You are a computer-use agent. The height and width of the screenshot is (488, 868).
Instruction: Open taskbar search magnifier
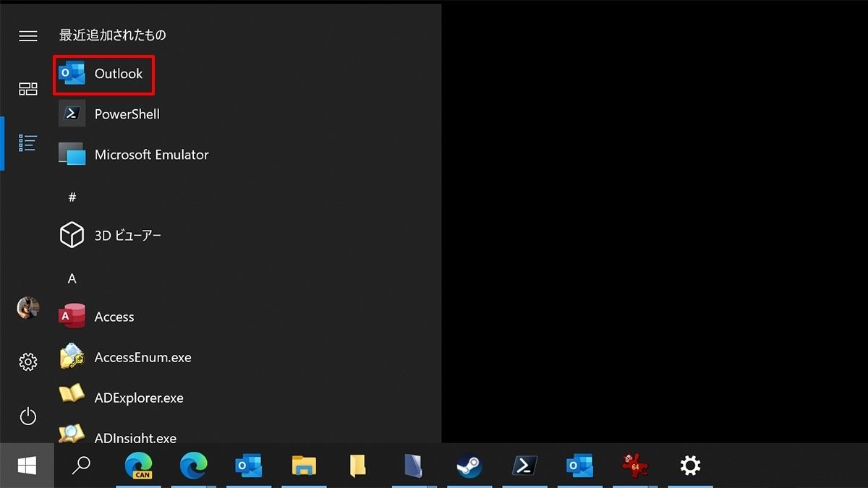pyautogui.click(x=82, y=466)
